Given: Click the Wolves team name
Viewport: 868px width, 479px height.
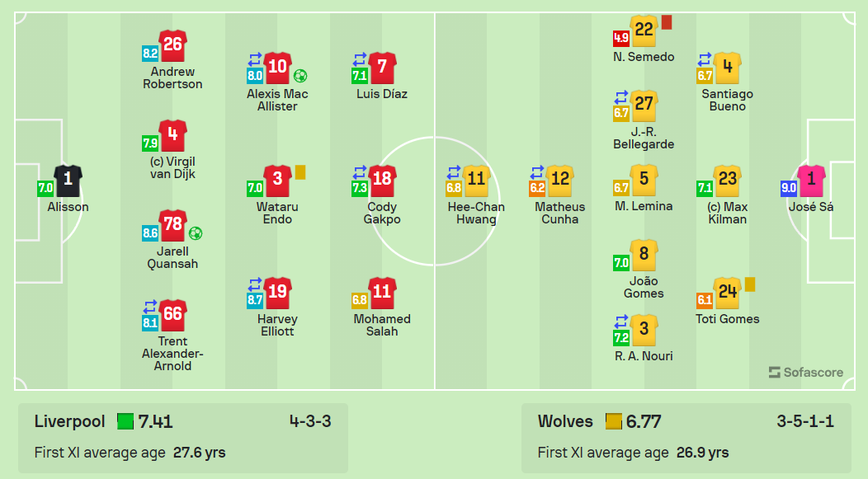Looking at the screenshot, I should pyautogui.click(x=565, y=421).
